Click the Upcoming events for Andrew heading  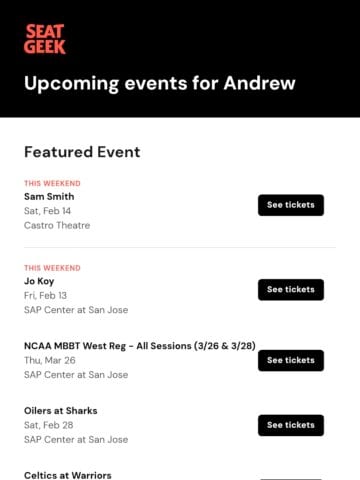160,83
